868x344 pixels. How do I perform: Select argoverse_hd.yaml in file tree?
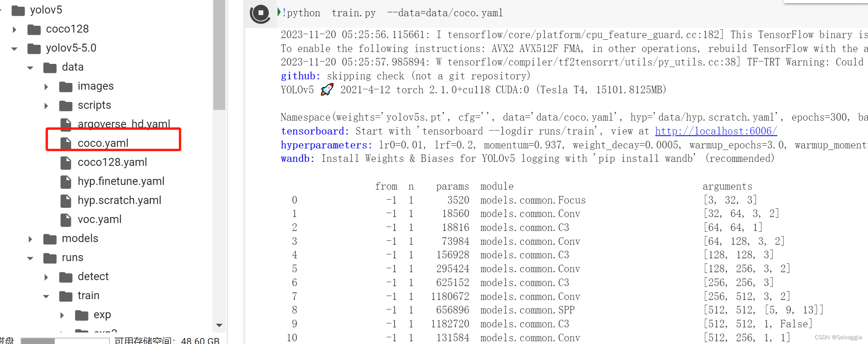click(124, 124)
